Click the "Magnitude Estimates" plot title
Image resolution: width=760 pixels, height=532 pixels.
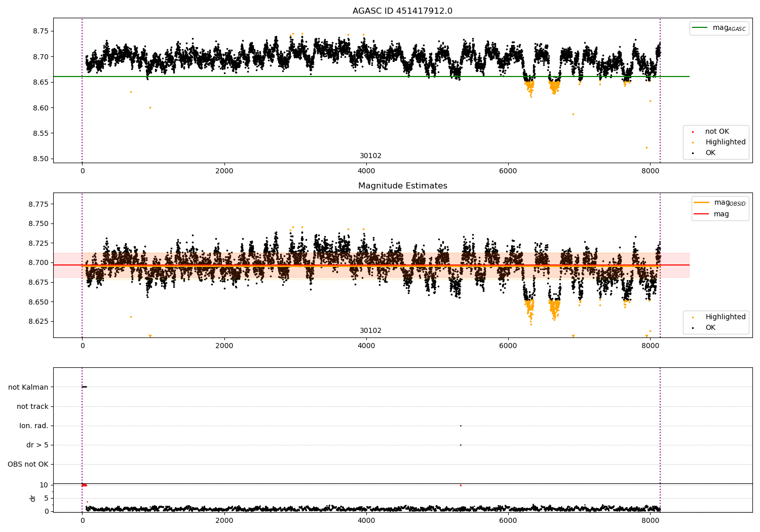coord(402,186)
